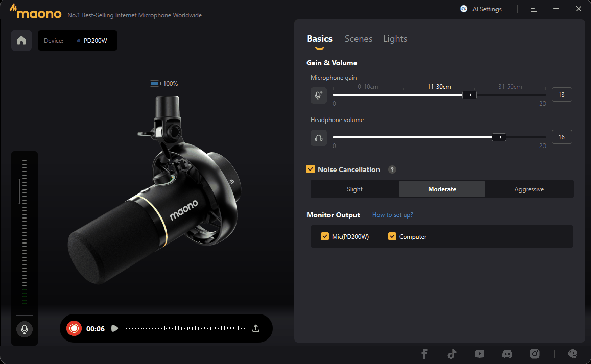The width and height of the screenshot is (591, 364).
Task: Open AI Settings
Action: (x=481, y=9)
